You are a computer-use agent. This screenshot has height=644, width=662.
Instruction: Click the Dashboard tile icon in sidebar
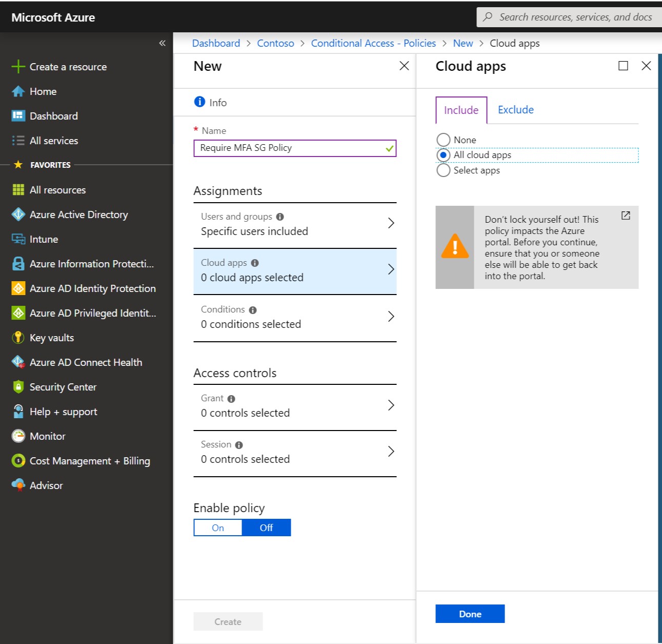18,116
